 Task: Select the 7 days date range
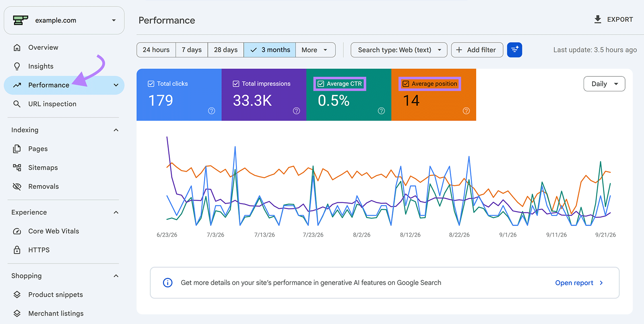(x=192, y=50)
